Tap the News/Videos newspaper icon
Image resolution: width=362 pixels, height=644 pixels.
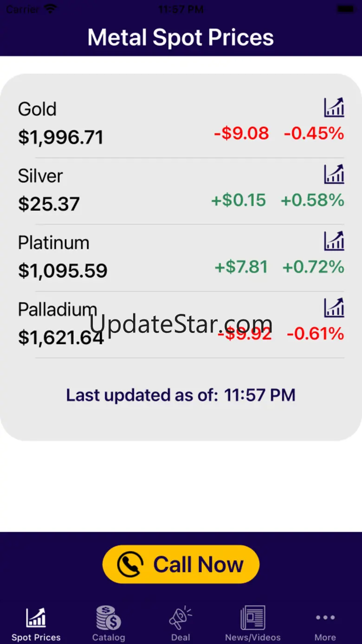pos(253,618)
